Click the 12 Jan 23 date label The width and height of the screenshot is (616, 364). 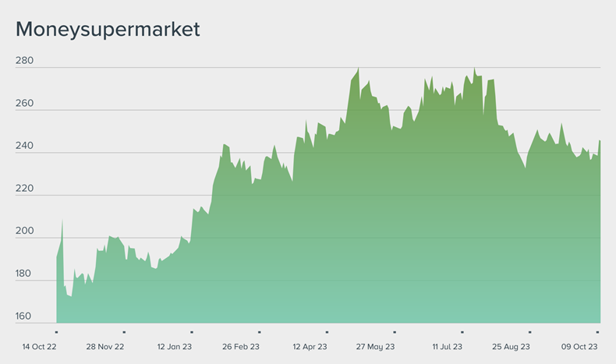175,347
